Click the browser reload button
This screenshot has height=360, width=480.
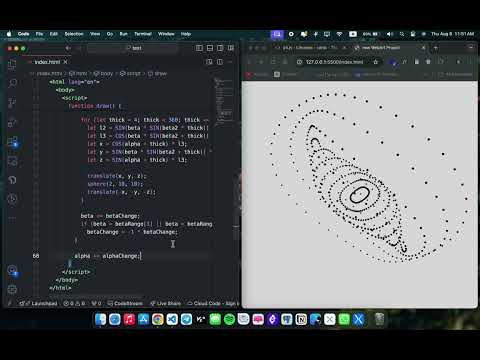(x=273, y=62)
